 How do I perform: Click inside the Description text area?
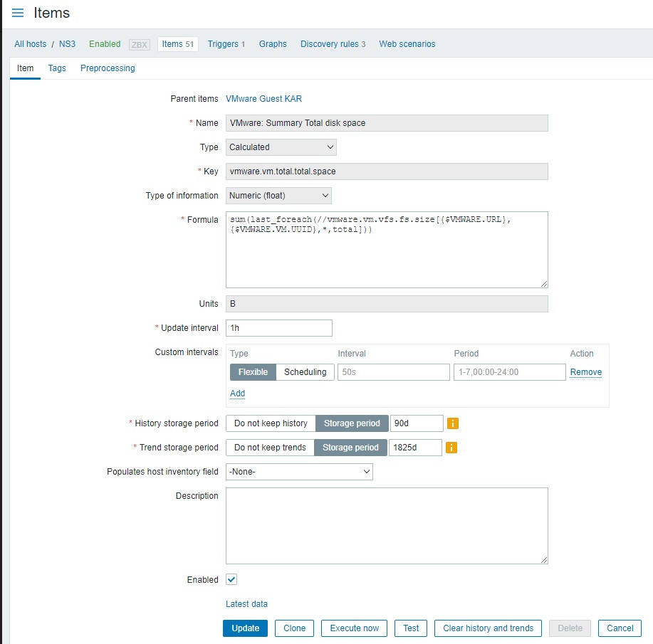[387, 526]
